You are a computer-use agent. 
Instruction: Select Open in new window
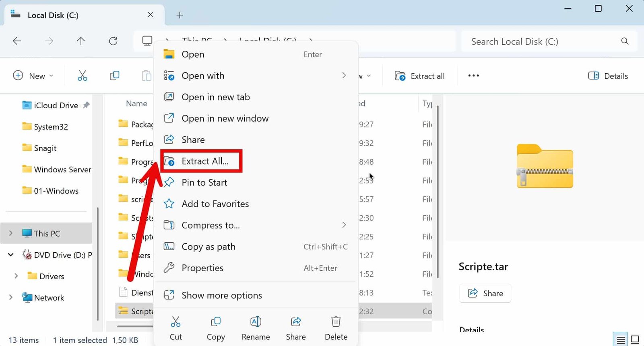[256, 118]
